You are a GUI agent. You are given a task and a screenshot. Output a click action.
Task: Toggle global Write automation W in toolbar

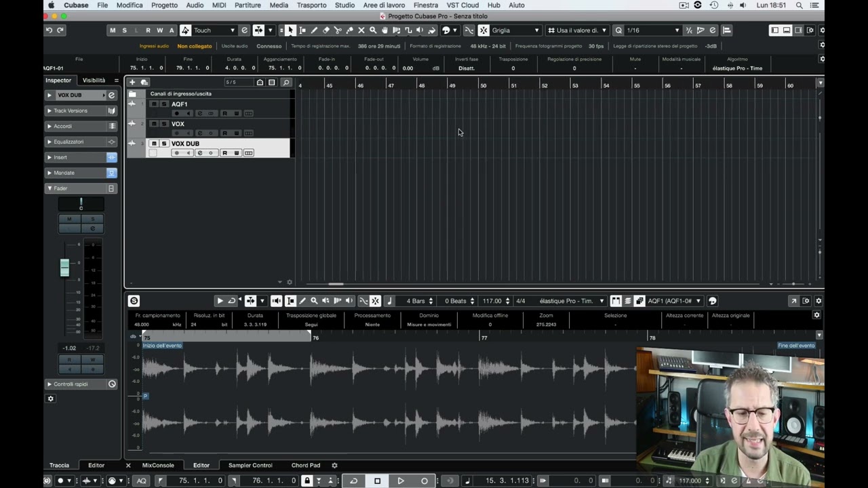tap(160, 30)
